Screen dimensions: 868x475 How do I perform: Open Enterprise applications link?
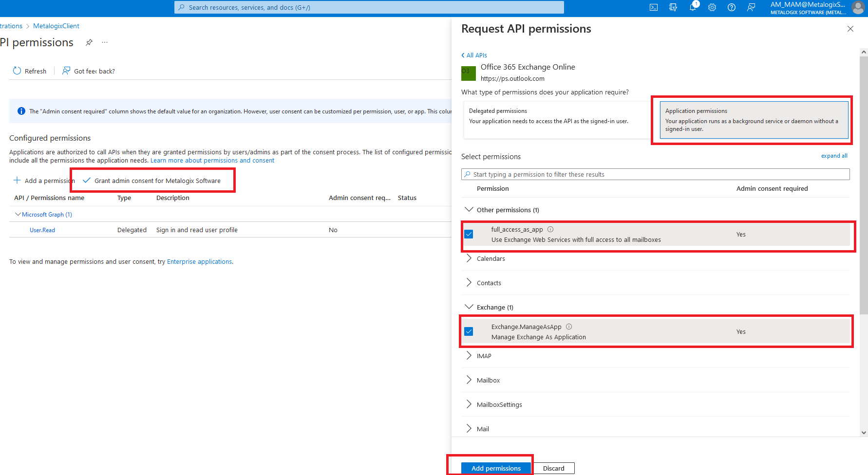coord(200,261)
